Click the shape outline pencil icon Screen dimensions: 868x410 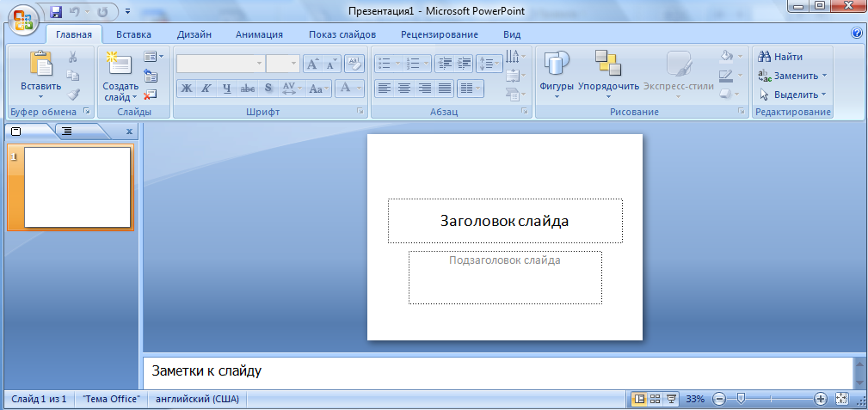(726, 76)
